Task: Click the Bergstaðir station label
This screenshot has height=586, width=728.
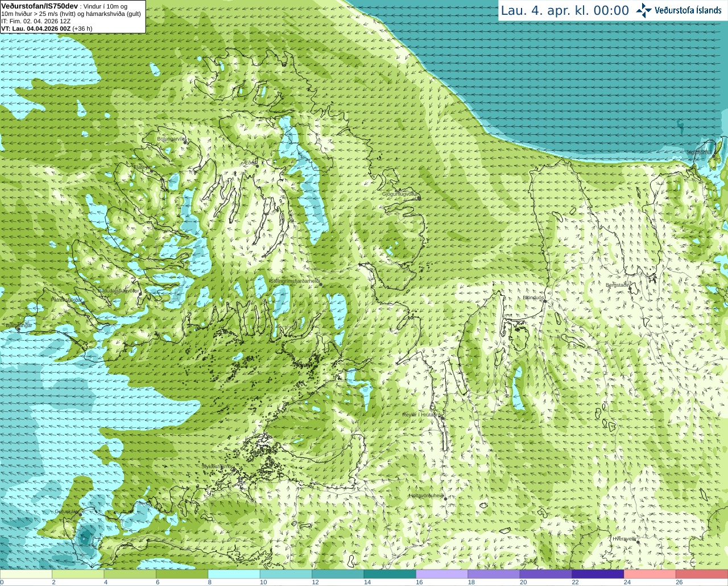Action: click(x=618, y=285)
